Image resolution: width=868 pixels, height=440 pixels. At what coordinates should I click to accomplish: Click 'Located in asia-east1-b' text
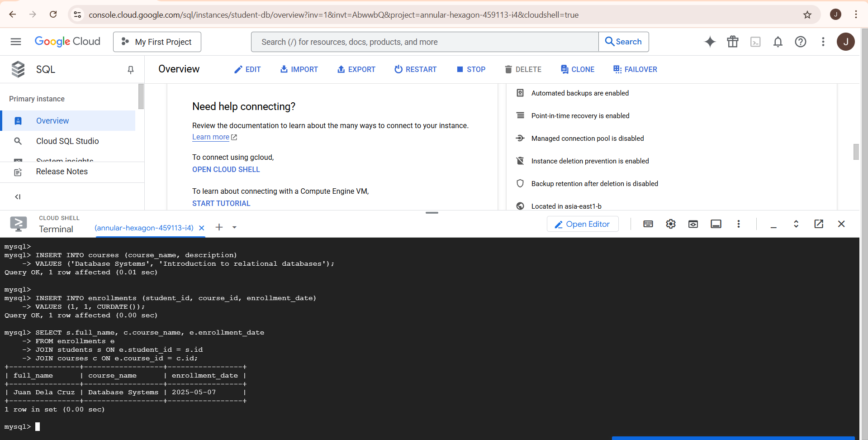(566, 206)
